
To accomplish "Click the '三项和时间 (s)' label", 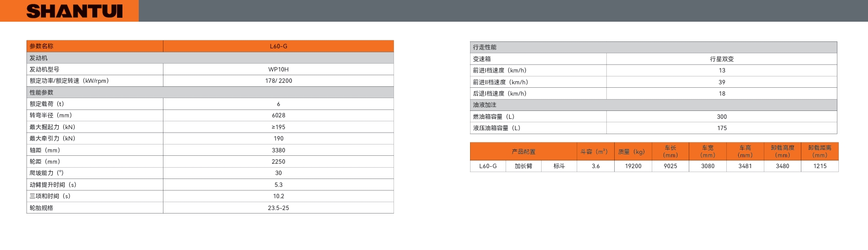I will pos(50,196).
